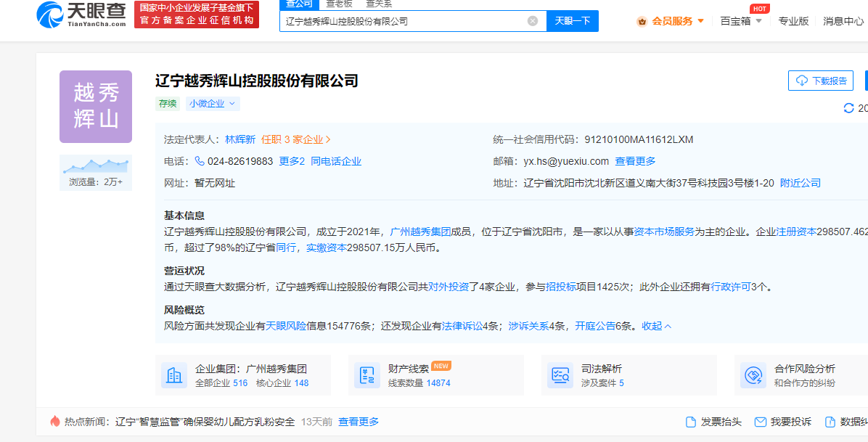Image resolution: width=868 pixels, height=442 pixels.
Task: Click the 更多2 phone numbers link
Action: [x=292, y=161]
